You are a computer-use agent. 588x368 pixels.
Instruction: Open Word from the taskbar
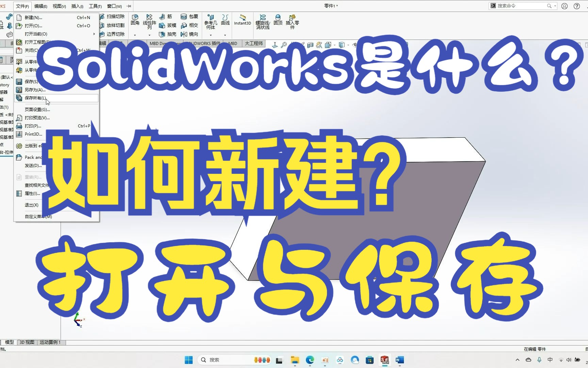400,360
